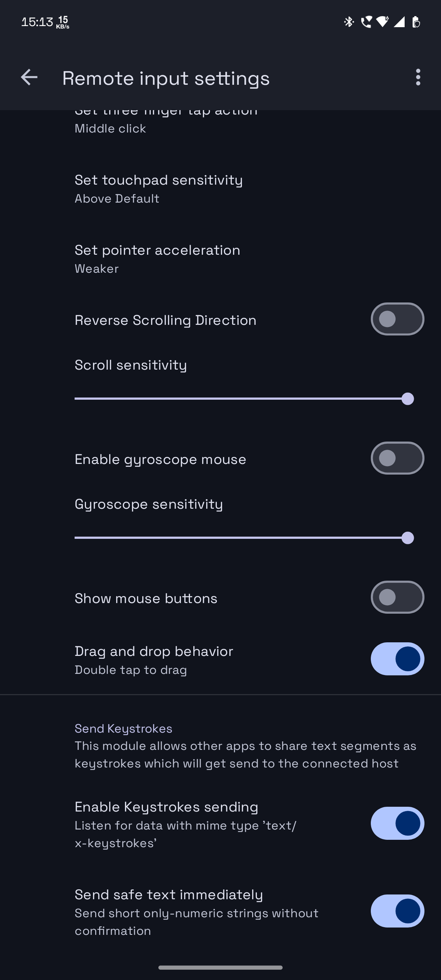Screen dimensions: 441x980
Task: Toggle Show mouse buttons switch
Action: 397,597
